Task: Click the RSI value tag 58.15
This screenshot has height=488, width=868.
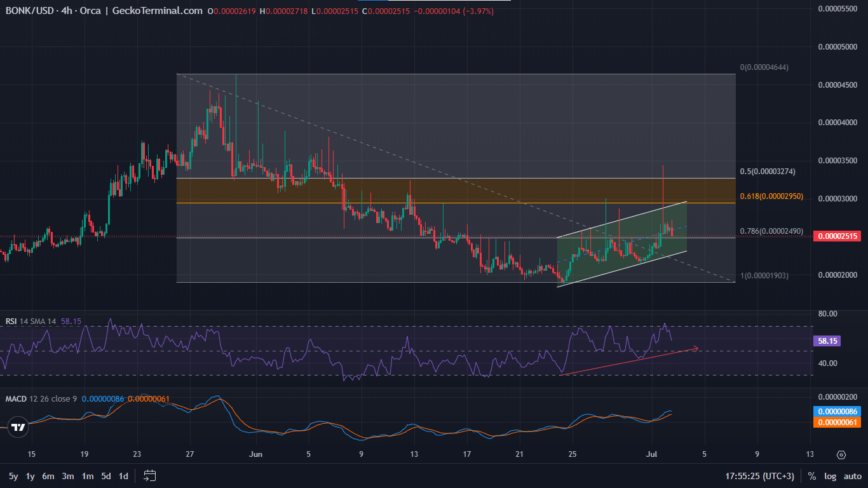Action: point(828,341)
